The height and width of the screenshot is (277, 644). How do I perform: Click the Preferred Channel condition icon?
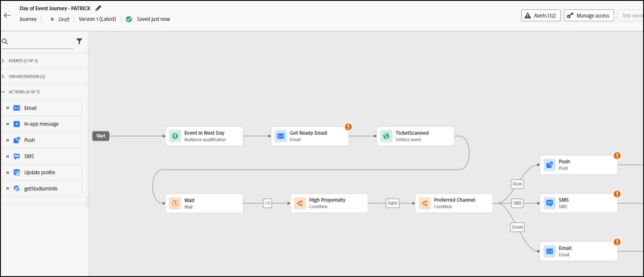[424, 203]
